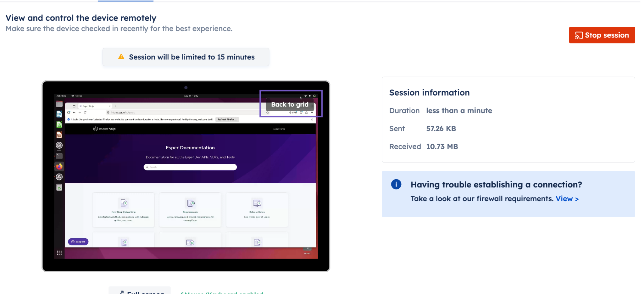Viewport: 644px width, 294px height.
Task: Close the Esper Help tab
Action: 109,106
